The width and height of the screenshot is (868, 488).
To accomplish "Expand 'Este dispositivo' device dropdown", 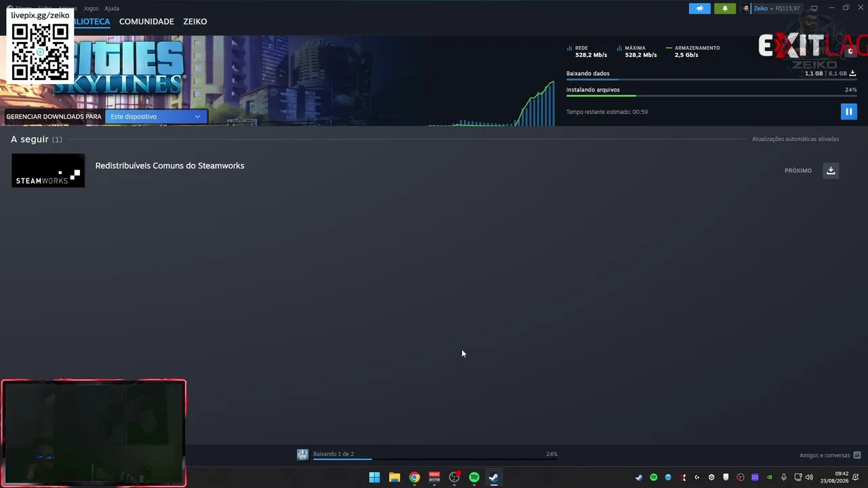I will click(x=156, y=117).
